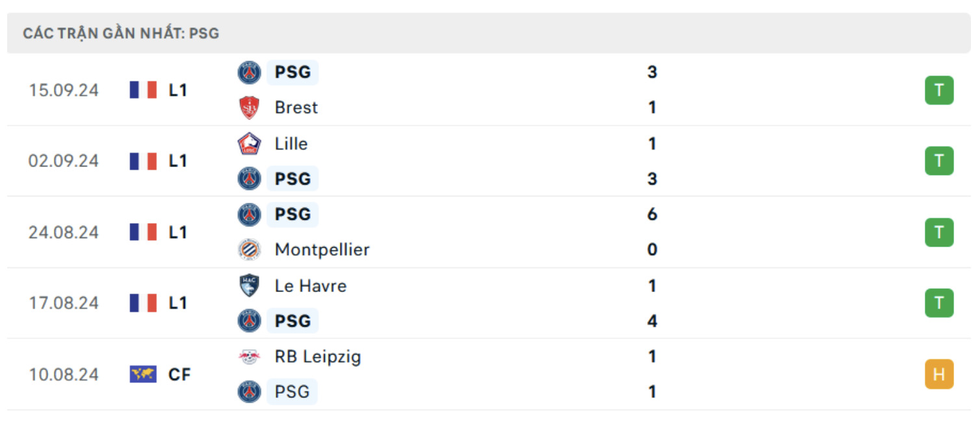Click the RB Leipzig club crest icon

click(250, 356)
